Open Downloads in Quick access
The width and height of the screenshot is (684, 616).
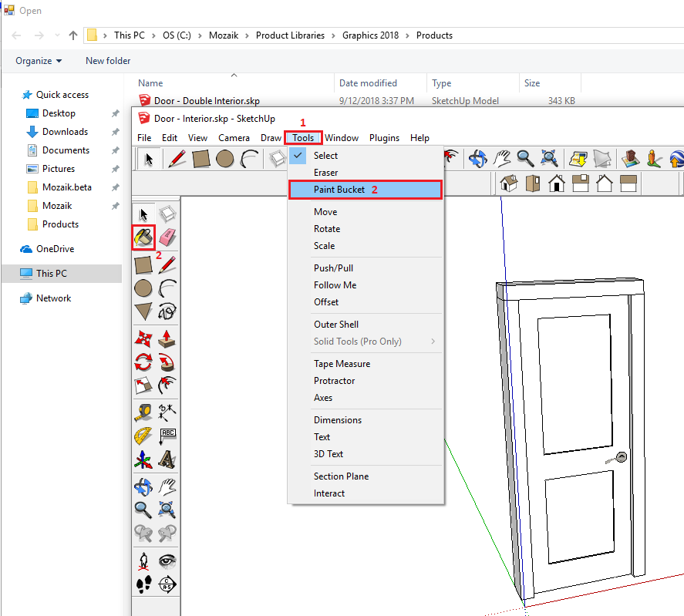click(65, 132)
